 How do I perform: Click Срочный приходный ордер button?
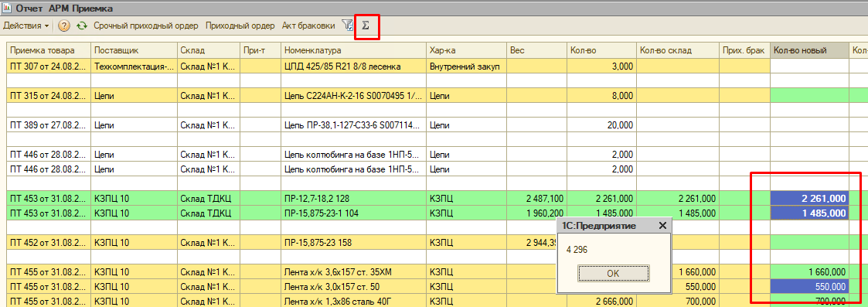[x=146, y=26]
